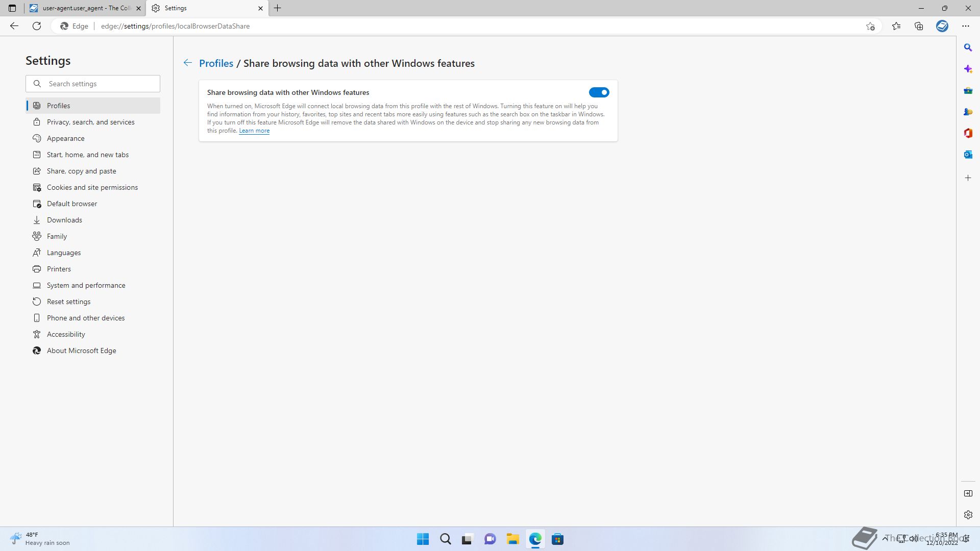The image size is (980, 551).
Task: Open Default browser settings
Action: pos(93,204)
